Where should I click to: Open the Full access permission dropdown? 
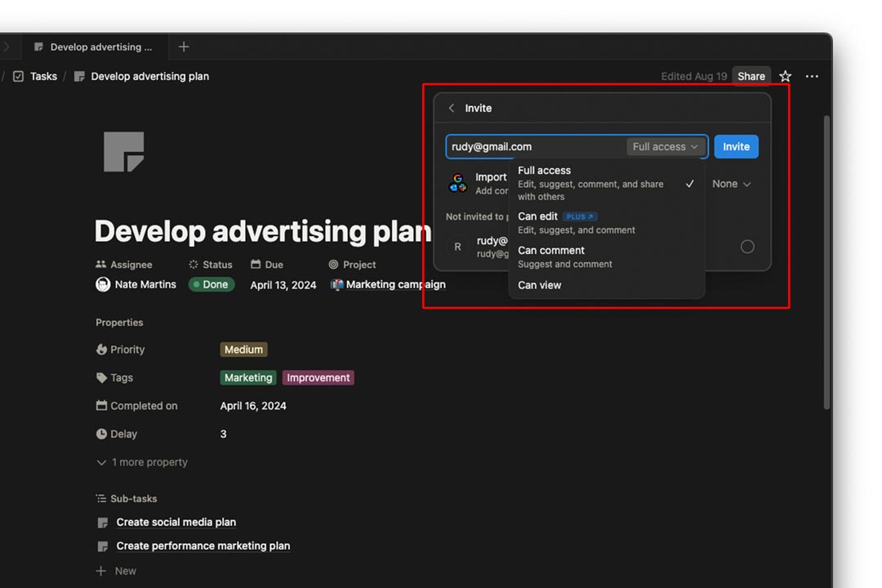click(x=665, y=147)
